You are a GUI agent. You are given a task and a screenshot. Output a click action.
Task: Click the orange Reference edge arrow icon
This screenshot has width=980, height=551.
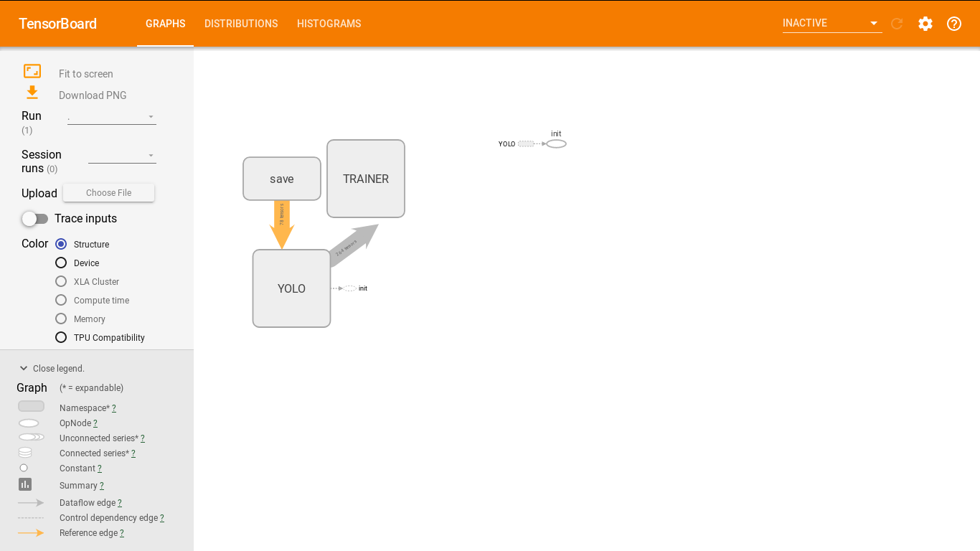point(31,533)
